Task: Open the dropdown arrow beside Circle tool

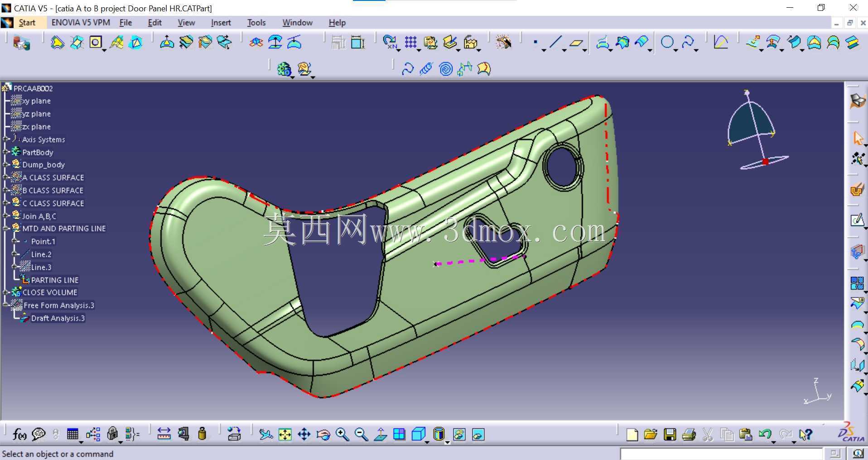Action: click(x=675, y=50)
